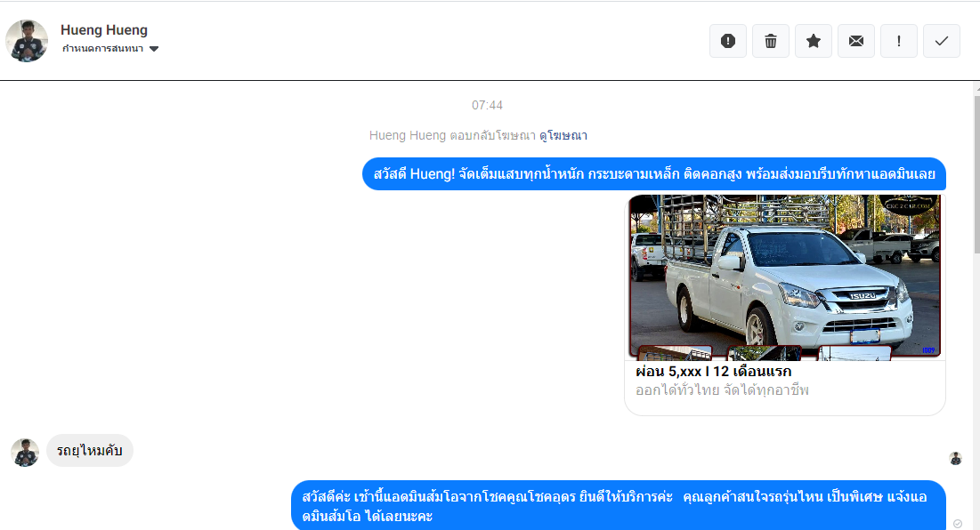Open the white Isuzu pickup ad image
980x530 pixels.
(785, 277)
